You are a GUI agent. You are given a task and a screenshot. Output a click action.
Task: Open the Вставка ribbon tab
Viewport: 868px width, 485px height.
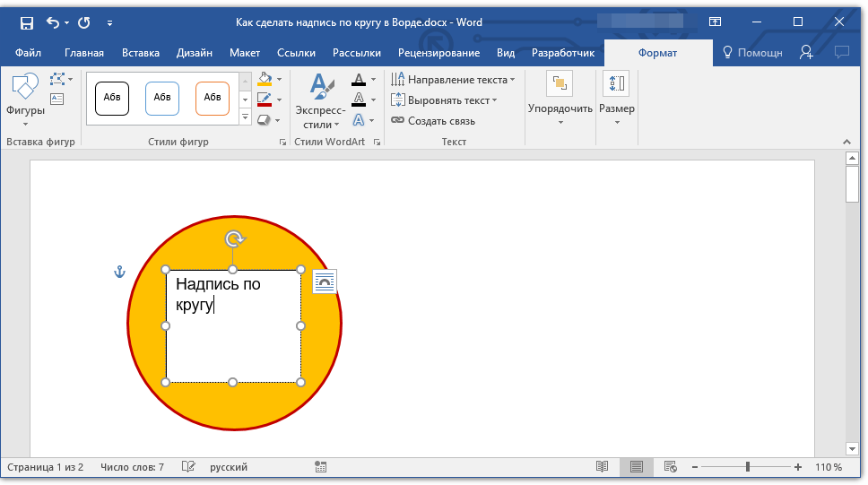[x=141, y=53]
